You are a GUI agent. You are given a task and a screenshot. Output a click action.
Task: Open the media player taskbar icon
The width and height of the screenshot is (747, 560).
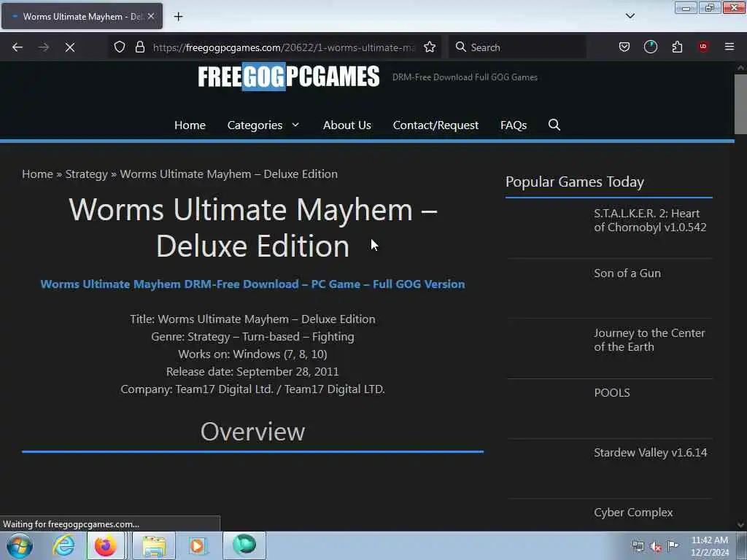click(x=198, y=545)
